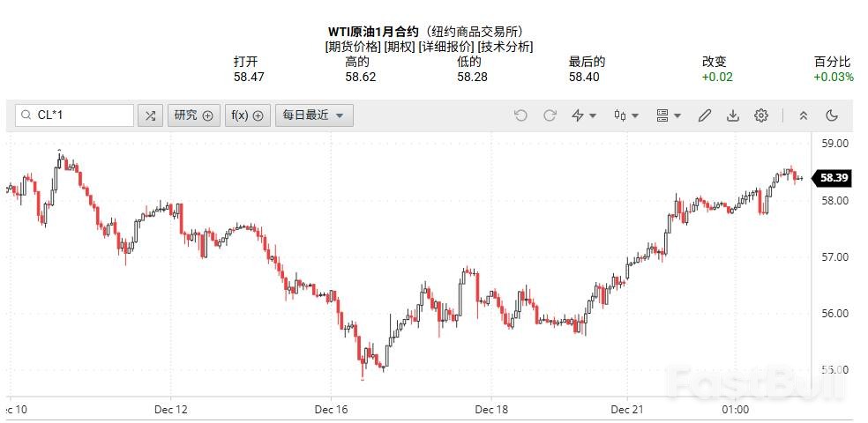868x423 pixels.
Task: Expand the candlestick chart type dropdown
Action: 625,115
